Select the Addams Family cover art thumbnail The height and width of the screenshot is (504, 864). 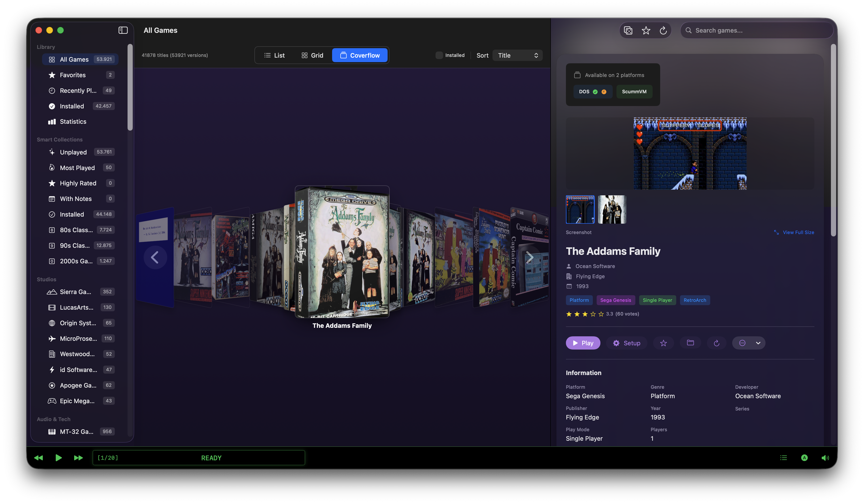click(x=612, y=209)
